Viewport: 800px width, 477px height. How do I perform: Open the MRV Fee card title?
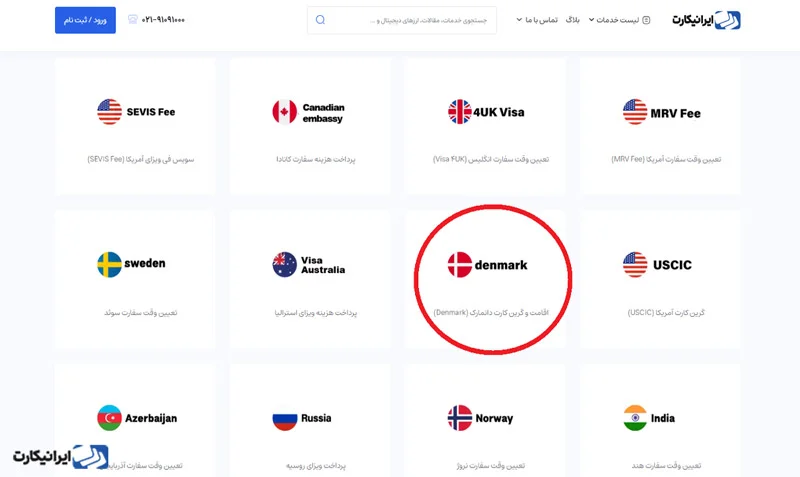tap(675, 113)
